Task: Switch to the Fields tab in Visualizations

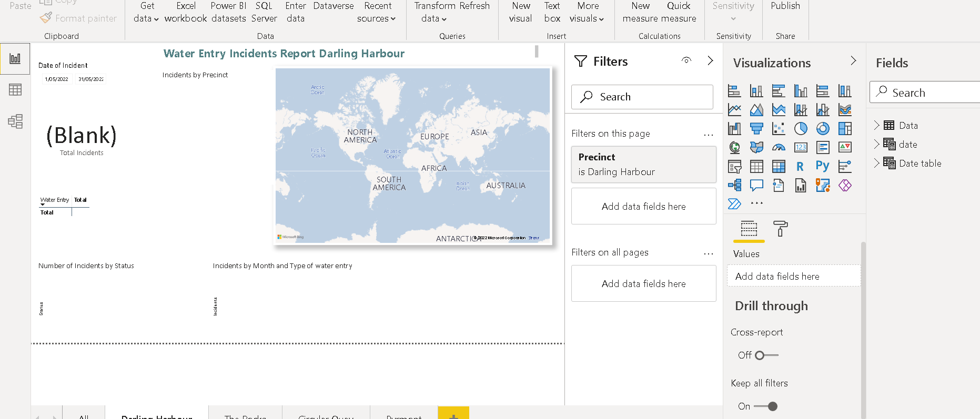Action: tap(749, 229)
